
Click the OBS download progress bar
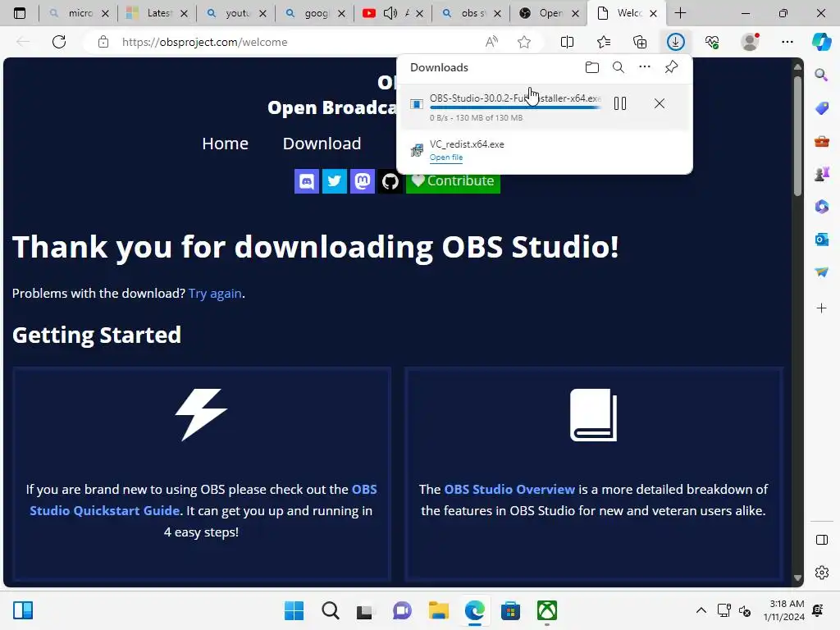coord(515,107)
